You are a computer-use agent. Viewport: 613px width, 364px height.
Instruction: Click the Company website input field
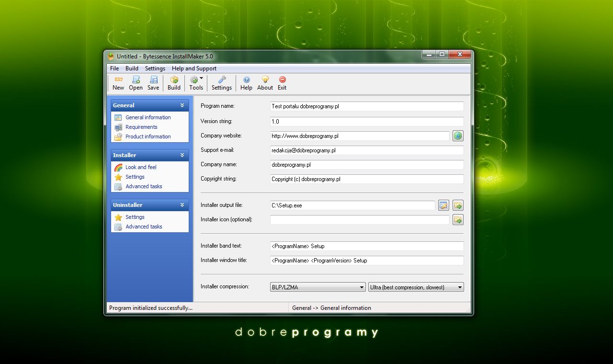pyautogui.click(x=360, y=136)
